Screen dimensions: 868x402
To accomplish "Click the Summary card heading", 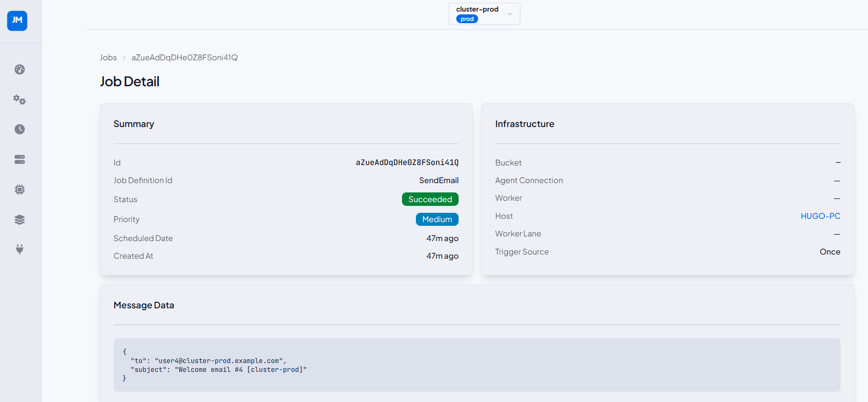I will pyautogui.click(x=134, y=124).
